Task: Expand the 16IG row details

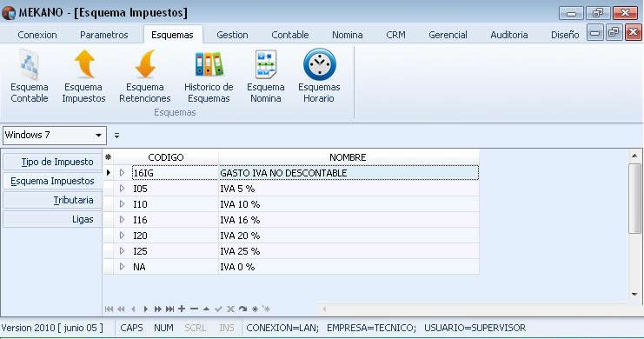Action: coord(122,173)
